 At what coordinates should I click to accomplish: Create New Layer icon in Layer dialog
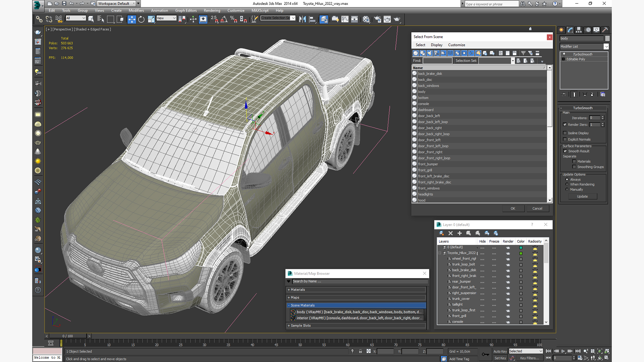441,233
